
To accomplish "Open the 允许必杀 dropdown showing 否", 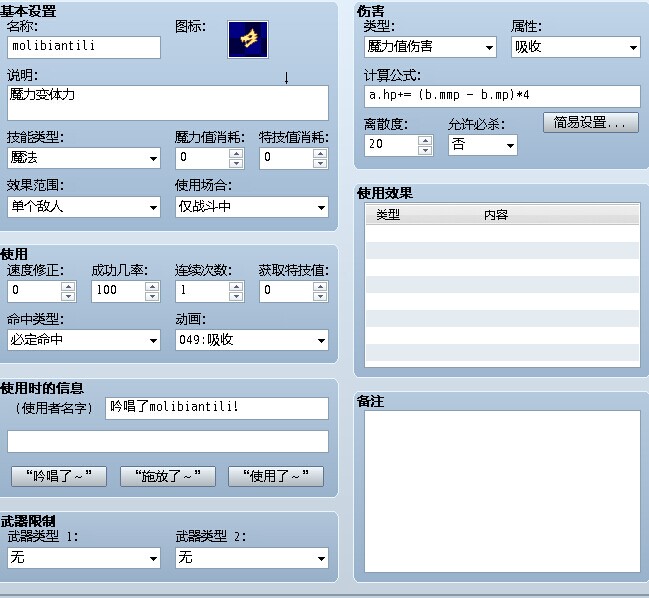I will [483, 145].
